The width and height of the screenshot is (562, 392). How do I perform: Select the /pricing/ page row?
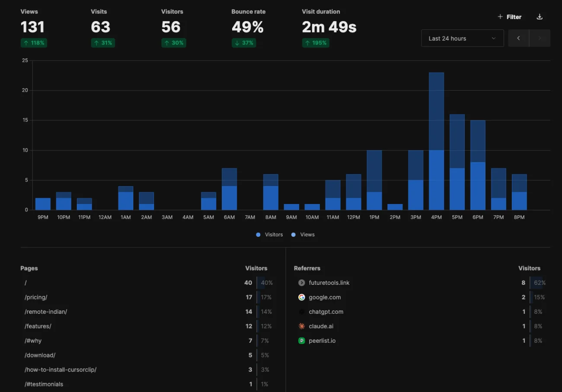pyautogui.click(x=36, y=297)
